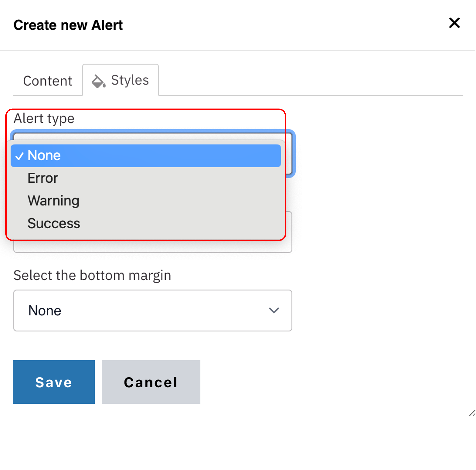This screenshot has height=470, width=476.
Task: Switch to the Content tab
Action: (x=48, y=81)
